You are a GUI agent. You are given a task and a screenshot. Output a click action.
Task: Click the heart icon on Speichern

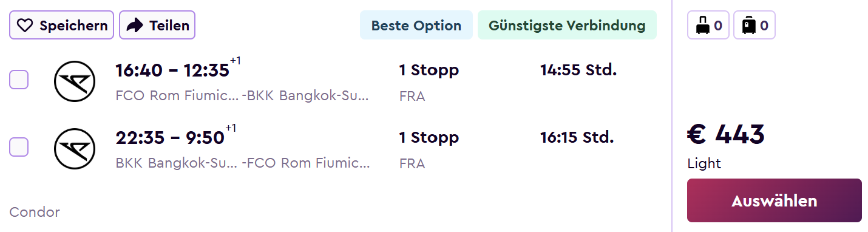pos(24,26)
